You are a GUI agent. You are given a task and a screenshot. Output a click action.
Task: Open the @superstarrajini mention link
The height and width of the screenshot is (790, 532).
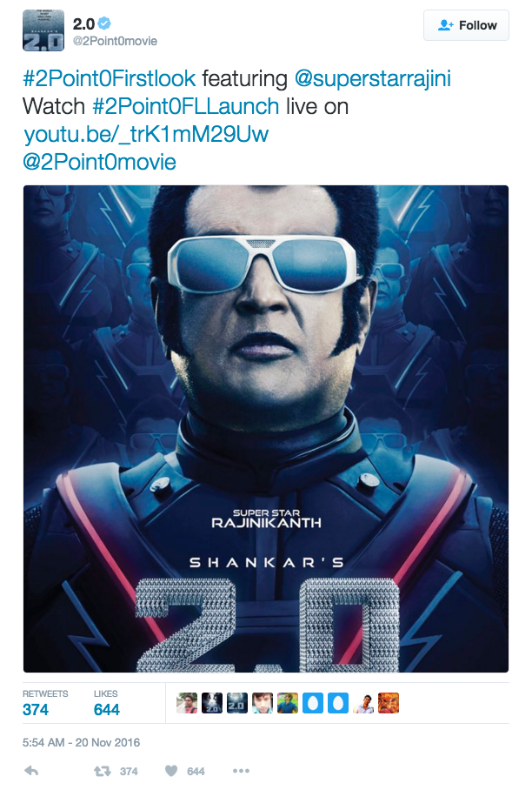point(372,78)
